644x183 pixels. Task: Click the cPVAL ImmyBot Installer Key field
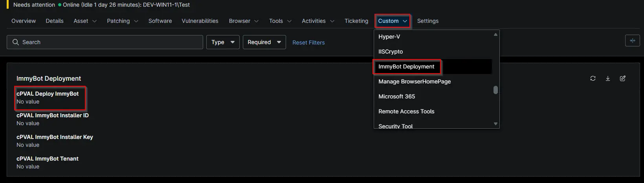coord(55,141)
